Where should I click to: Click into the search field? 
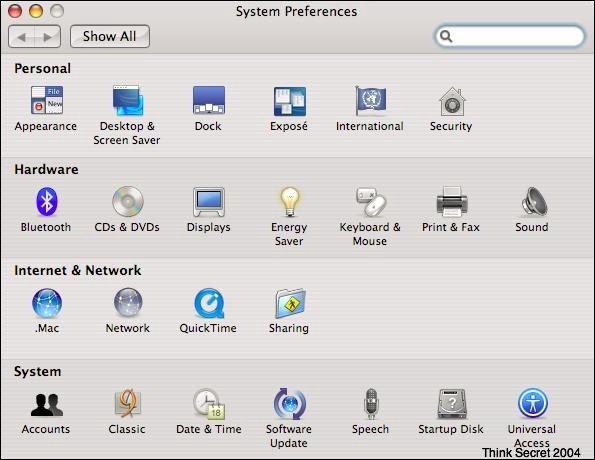(510, 36)
